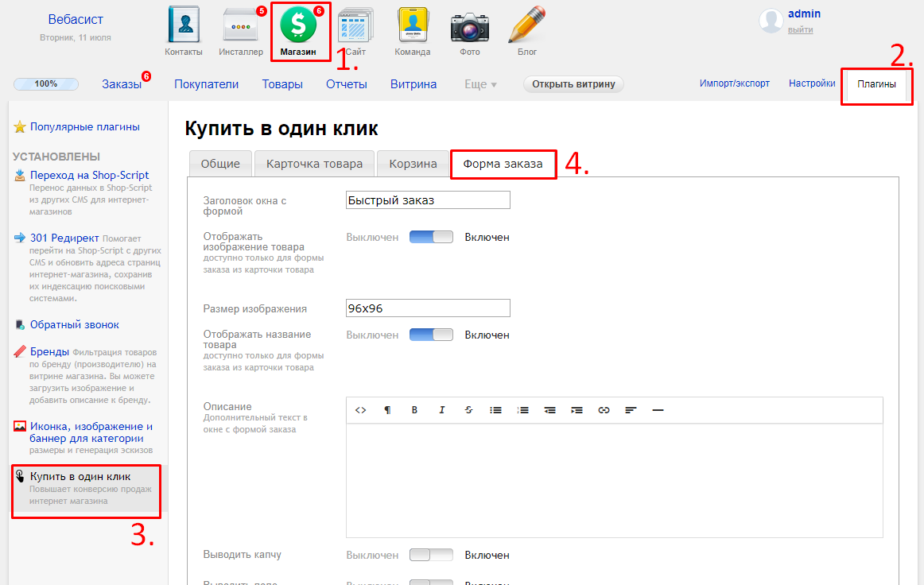Screen dimensions: 924x585
Task: Open the Инсталлер app icon
Action: click(240, 25)
